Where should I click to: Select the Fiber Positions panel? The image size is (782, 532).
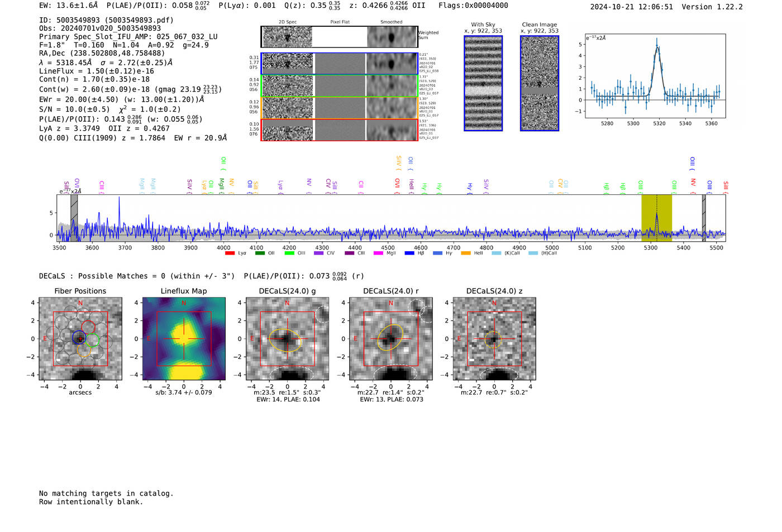80,339
